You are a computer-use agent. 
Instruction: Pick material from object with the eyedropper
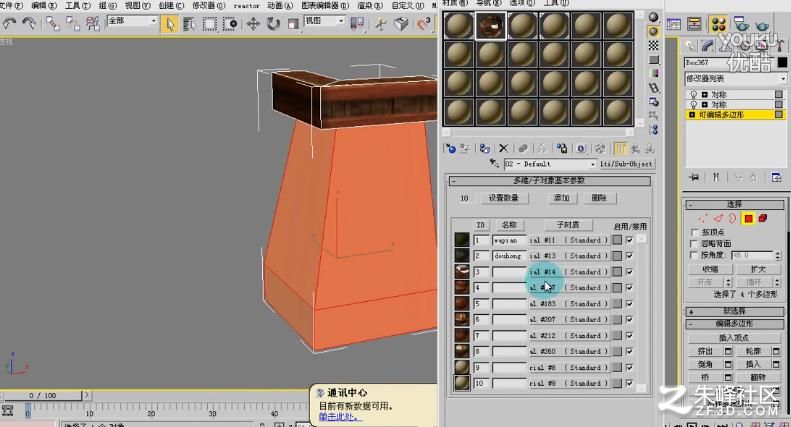(494, 164)
